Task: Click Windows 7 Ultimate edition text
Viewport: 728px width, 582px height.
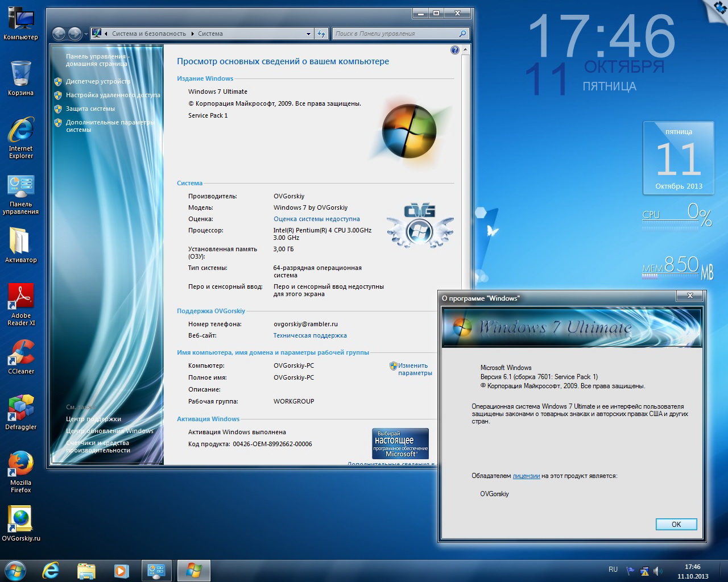Action: click(218, 92)
